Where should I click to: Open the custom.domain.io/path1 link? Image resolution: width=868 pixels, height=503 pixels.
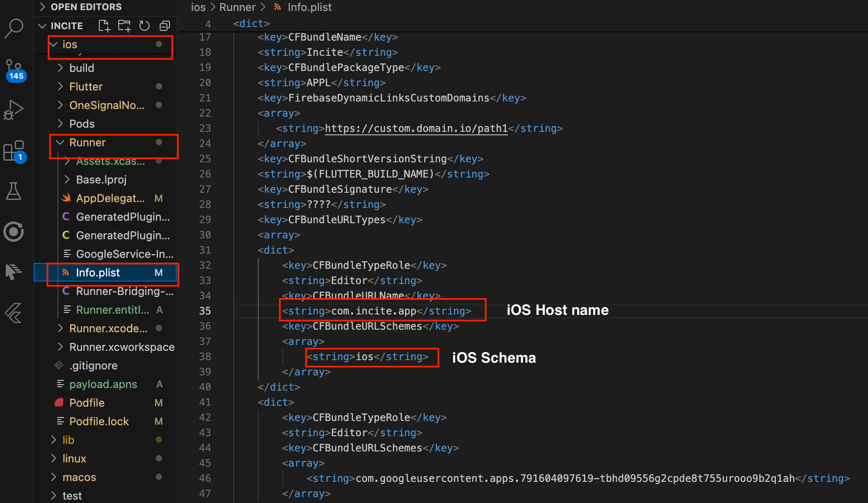[416, 128]
